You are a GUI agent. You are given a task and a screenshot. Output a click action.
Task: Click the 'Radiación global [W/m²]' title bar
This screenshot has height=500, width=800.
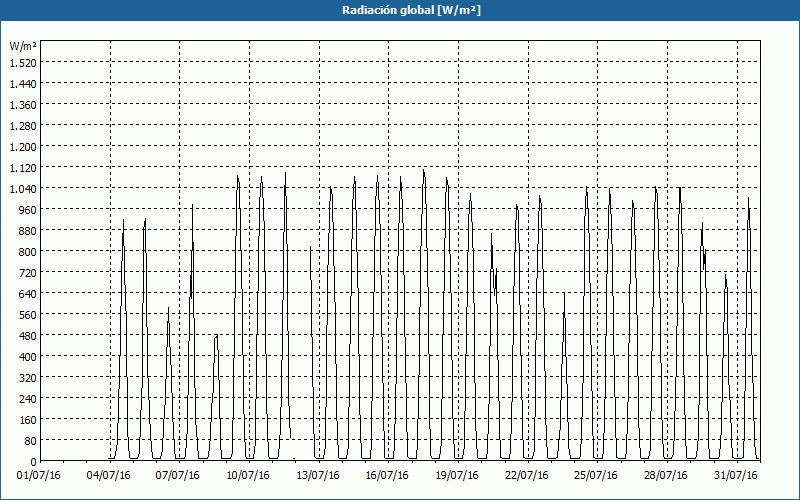point(400,10)
